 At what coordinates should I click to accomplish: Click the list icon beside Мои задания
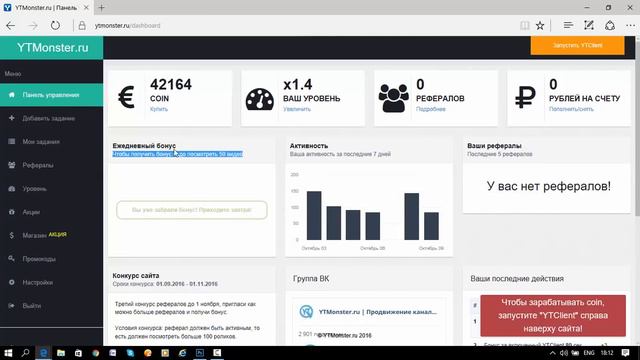pyautogui.click(x=11, y=142)
